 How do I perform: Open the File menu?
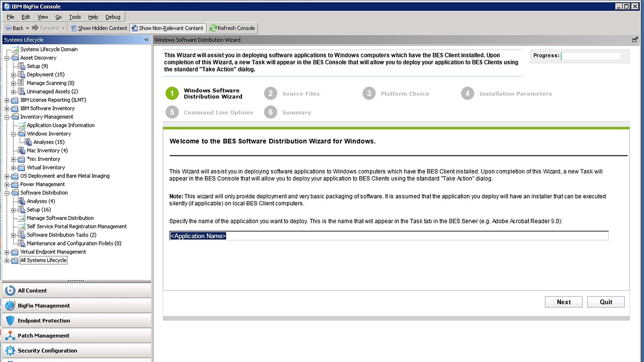tap(11, 17)
